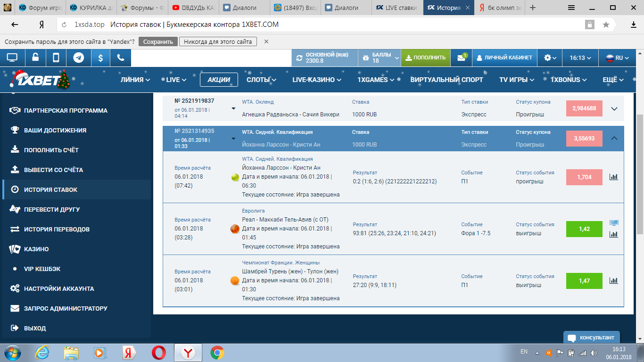Open statistics chart for Шамбрей Турень match
Image resolution: width=644 pixels, height=362 pixels.
pyautogui.click(x=613, y=280)
